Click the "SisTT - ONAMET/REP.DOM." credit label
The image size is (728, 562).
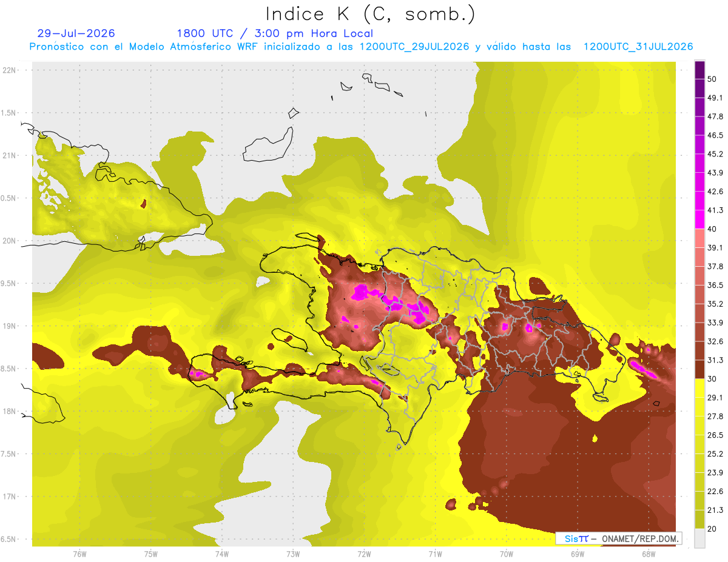(618, 538)
